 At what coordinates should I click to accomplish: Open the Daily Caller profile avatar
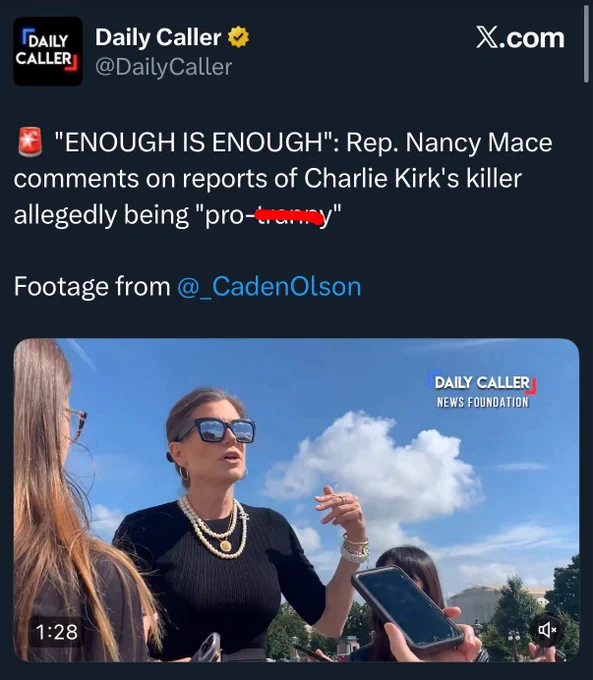(x=48, y=51)
